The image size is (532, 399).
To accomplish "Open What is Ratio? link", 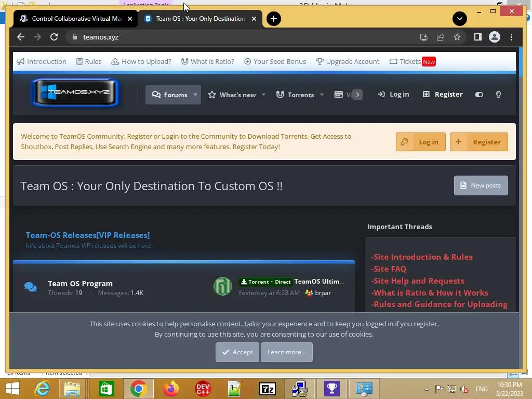I will click(x=208, y=61).
